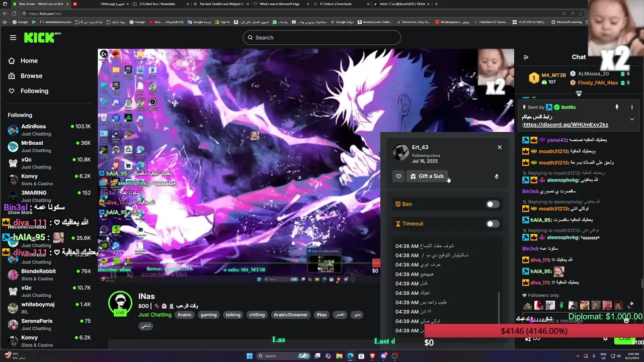644x362 pixels.
Task: Open Browse in sidebar
Action: pyautogui.click(x=31, y=76)
